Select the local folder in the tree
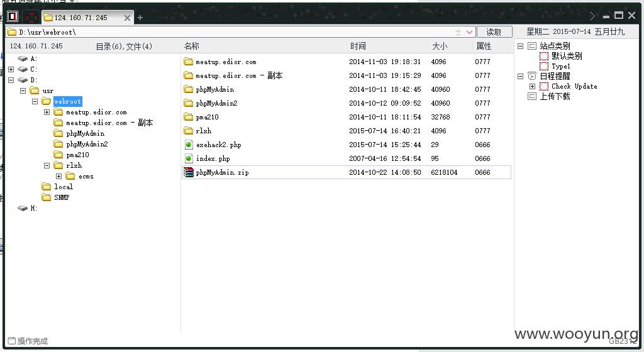This screenshot has width=644, height=352. [x=64, y=187]
